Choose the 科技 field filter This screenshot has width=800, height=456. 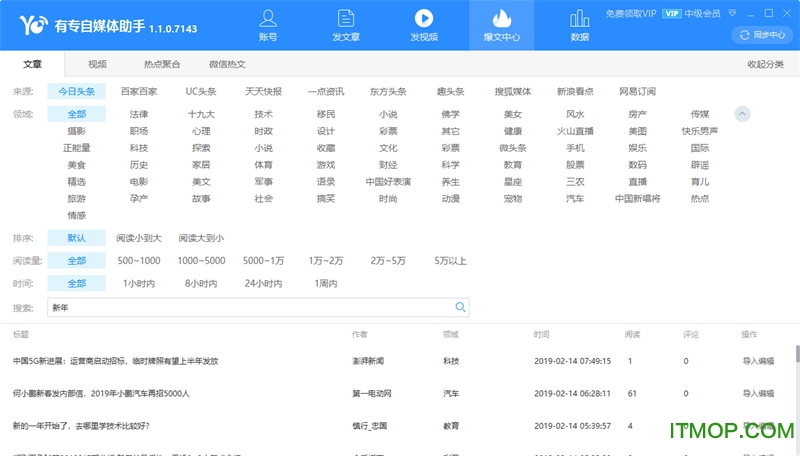tap(139, 148)
